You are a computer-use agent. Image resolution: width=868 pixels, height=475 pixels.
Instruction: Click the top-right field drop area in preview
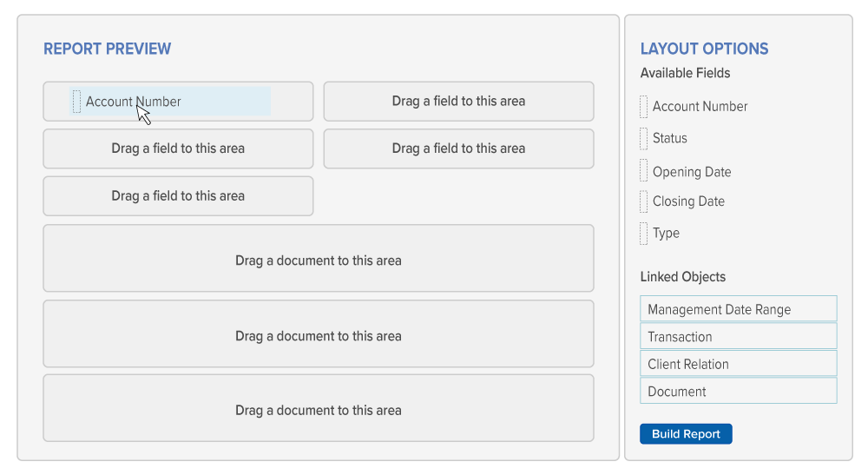point(458,102)
